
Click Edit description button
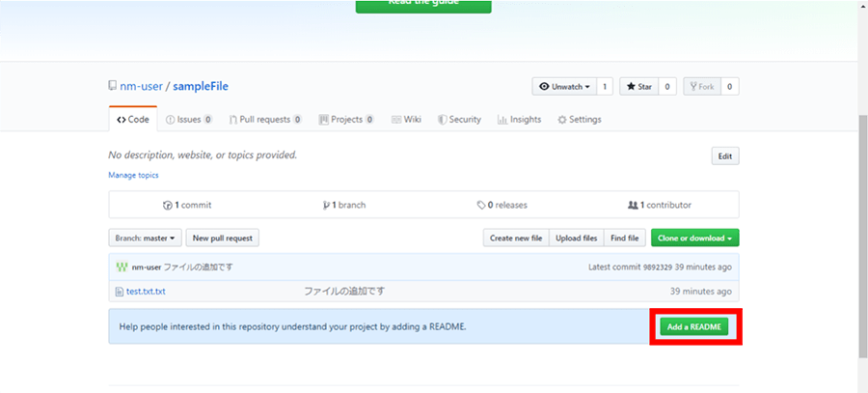pos(725,156)
